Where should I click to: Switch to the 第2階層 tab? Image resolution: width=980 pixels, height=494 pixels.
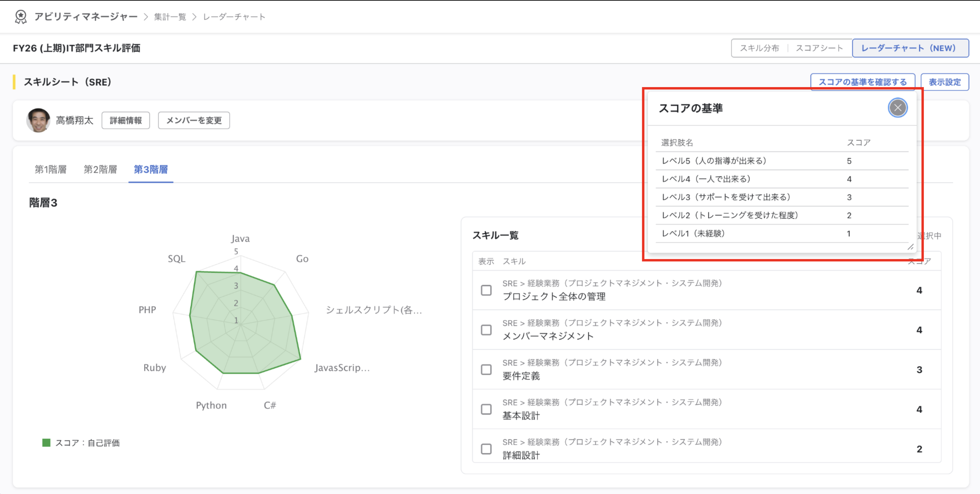pos(100,169)
